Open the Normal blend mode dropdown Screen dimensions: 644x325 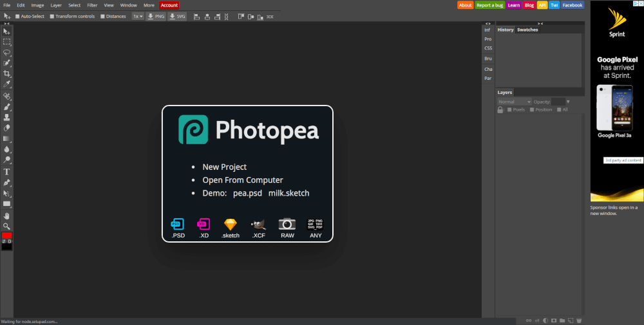pyautogui.click(x=515, y=102)
